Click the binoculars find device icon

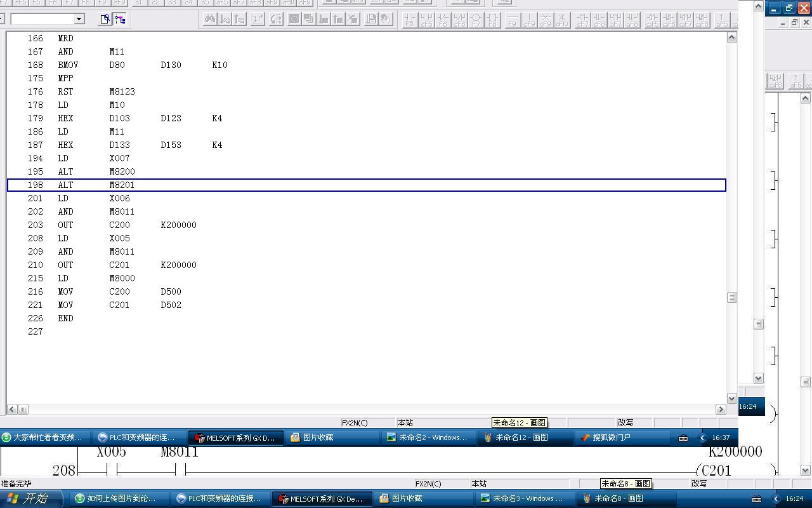click(209, 19)
